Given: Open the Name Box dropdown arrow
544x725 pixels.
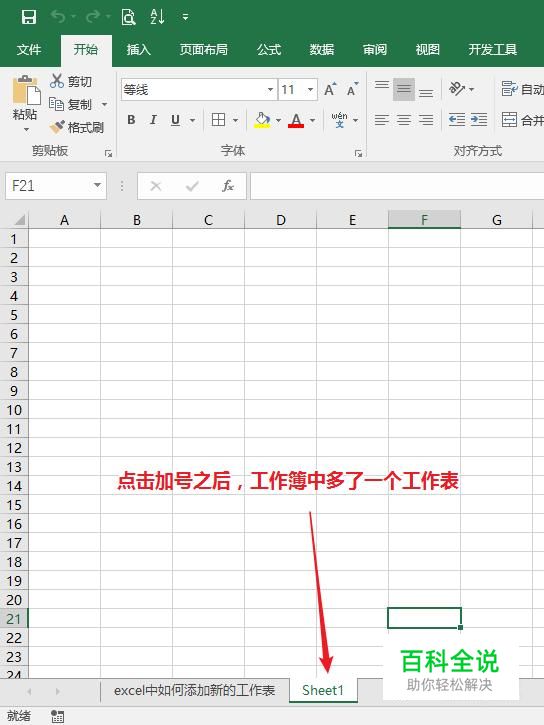Looking at the screenshot, I should pos(98,186).
